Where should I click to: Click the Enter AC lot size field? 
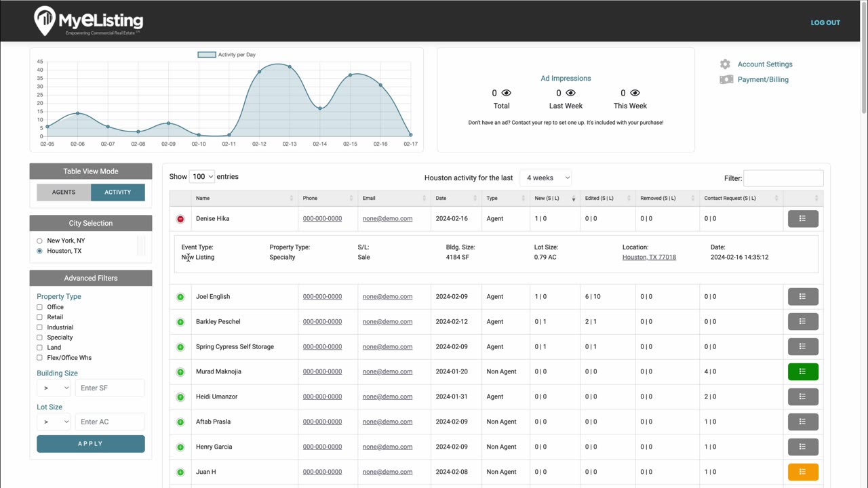point(110,422)
